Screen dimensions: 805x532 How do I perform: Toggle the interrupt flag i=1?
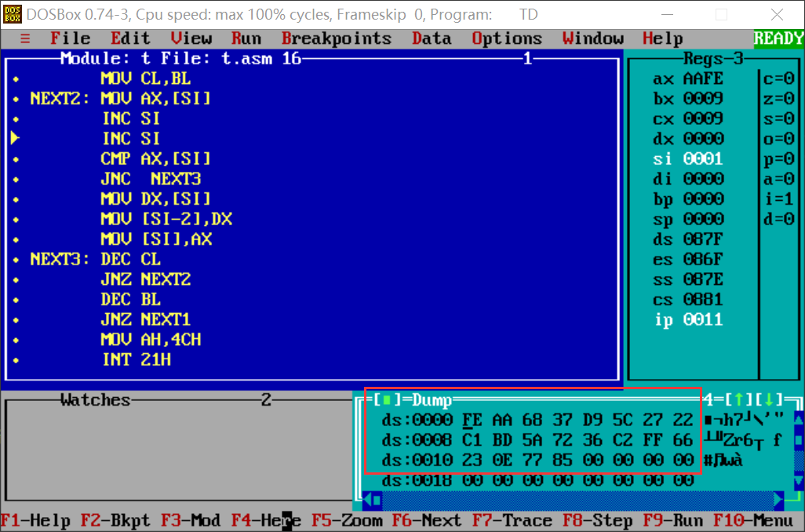(779, 199)
